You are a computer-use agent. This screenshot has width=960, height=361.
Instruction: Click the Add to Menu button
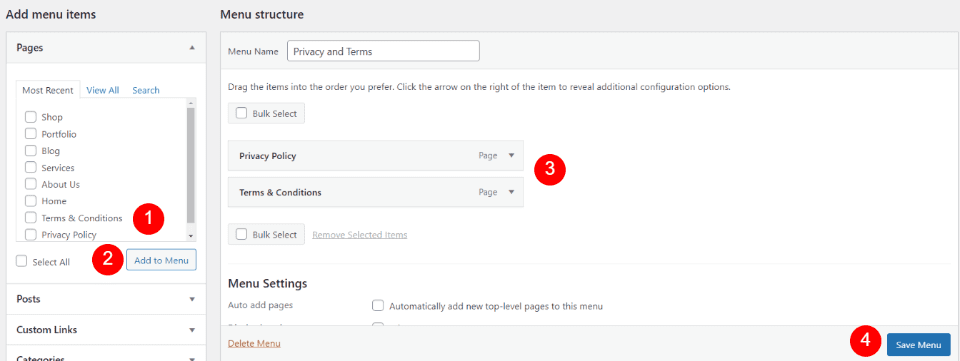162,260
